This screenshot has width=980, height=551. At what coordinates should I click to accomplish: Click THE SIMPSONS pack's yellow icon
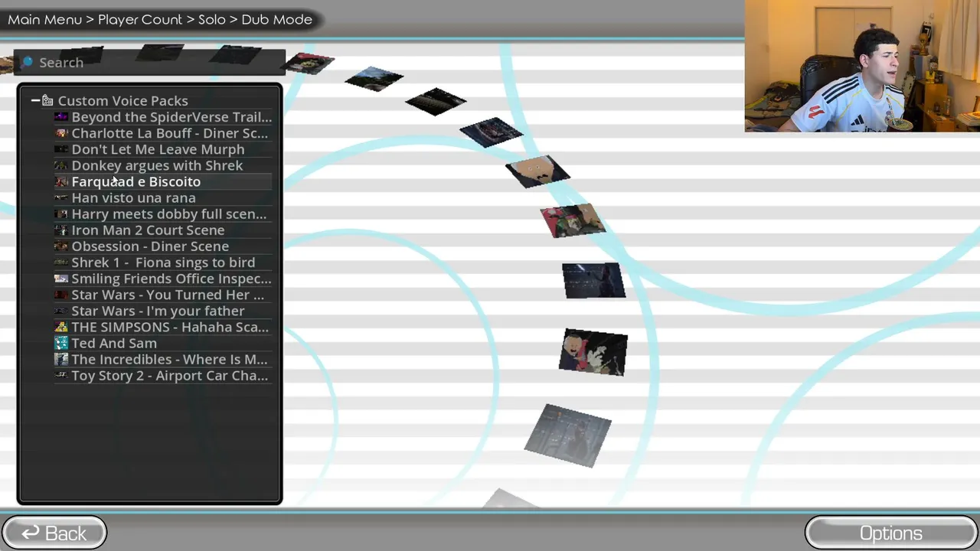pyautogui.click(x=61, y=327)
